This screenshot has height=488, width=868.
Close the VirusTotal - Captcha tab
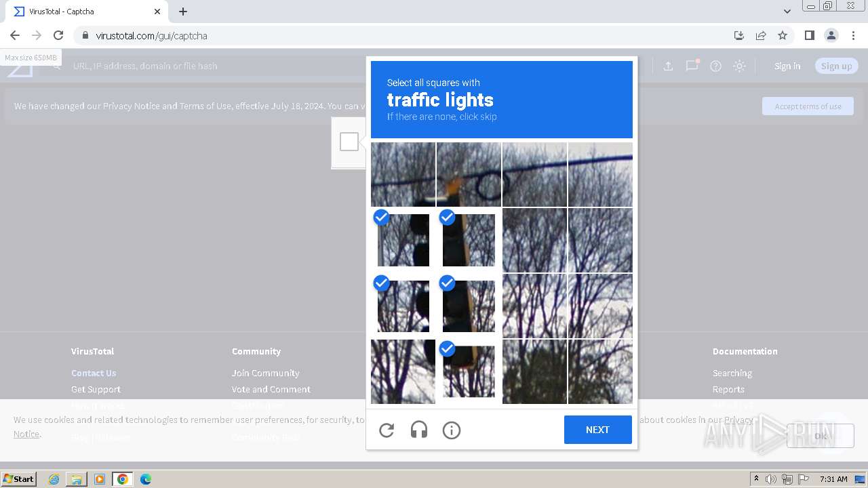(x=157, y=12)
